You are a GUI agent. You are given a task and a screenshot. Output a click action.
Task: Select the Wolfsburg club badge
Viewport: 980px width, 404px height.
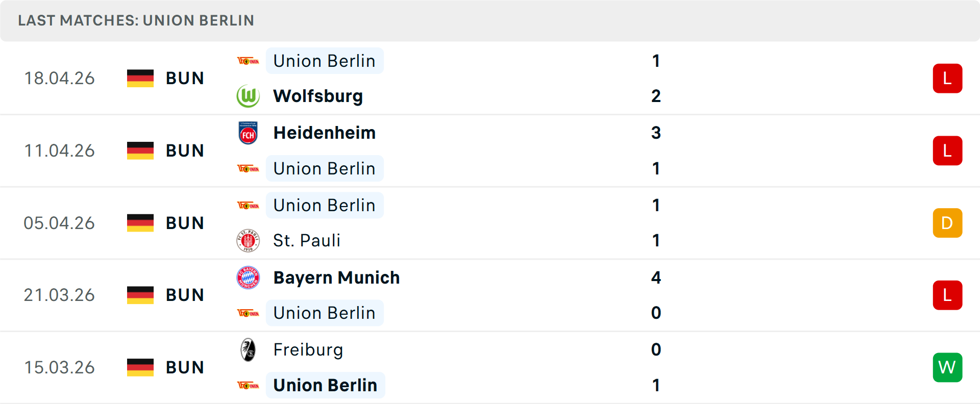point(249,96)
